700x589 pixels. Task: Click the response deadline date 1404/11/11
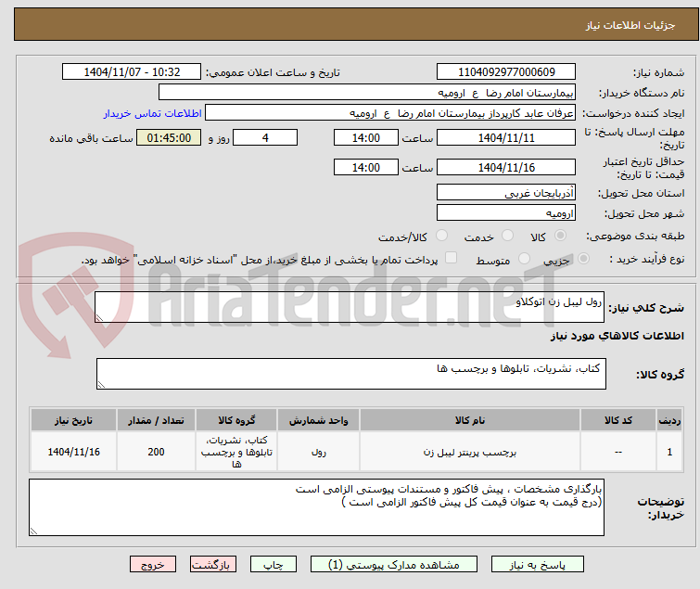(x=506, y=137)
